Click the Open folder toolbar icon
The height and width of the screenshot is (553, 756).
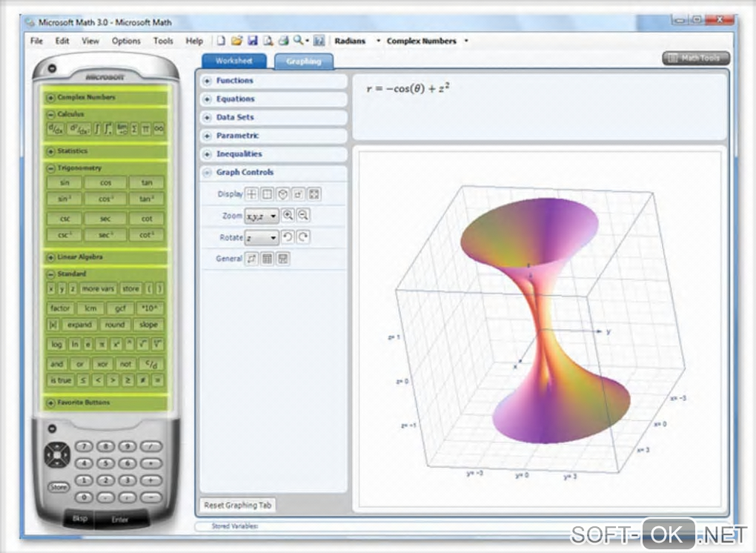(x=236, y=41)
